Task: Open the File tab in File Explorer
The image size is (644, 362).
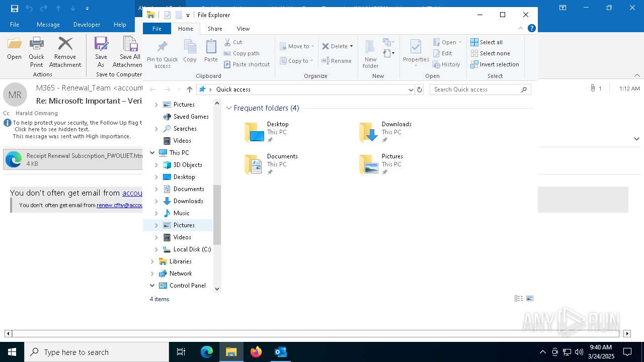Action: click(157, 29)
